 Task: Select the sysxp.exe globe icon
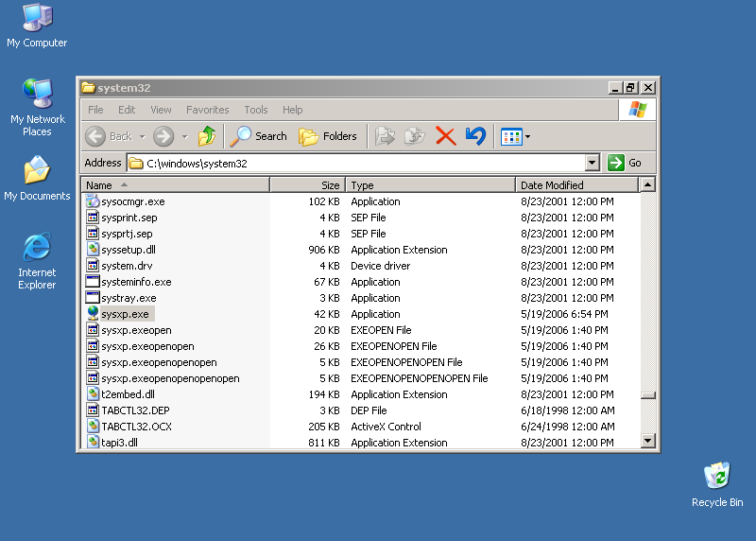[x=93, y=314]
